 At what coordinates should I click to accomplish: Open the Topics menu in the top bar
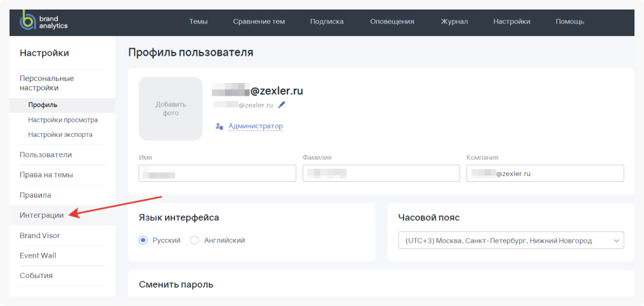tap(199, 22)
